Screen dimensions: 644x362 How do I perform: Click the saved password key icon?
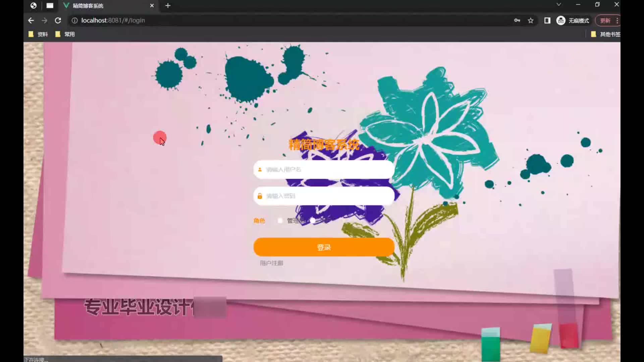click(517, 20)
